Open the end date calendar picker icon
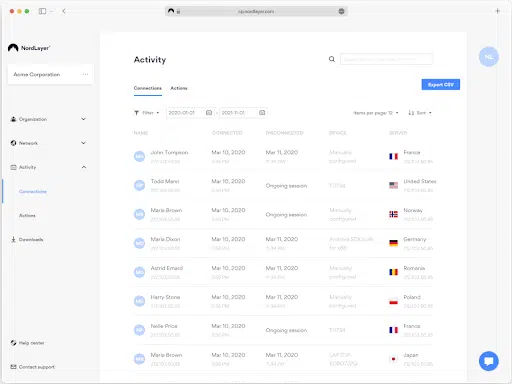Image resolution: width=512 pixels, height=384 pixels. coord(262,113)
